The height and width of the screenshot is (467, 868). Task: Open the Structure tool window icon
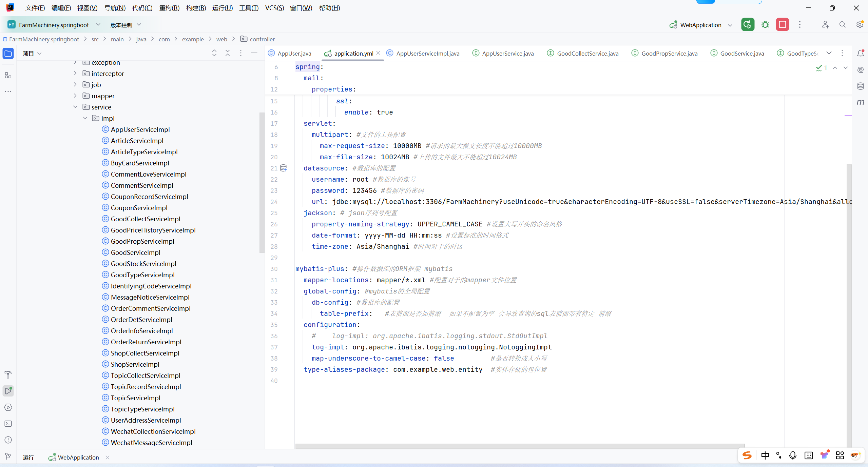coord(8,75)
